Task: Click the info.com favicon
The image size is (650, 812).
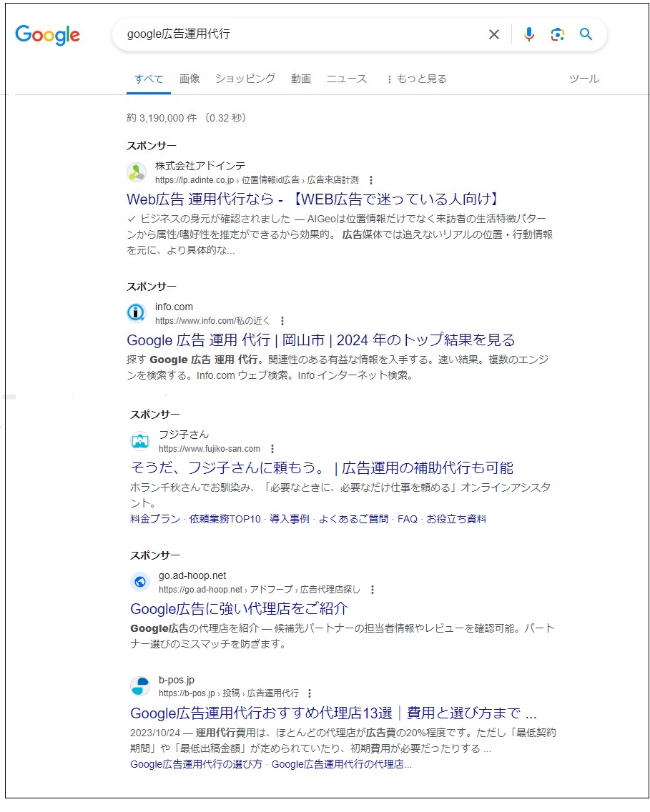Action: click(x=137, y=313)
